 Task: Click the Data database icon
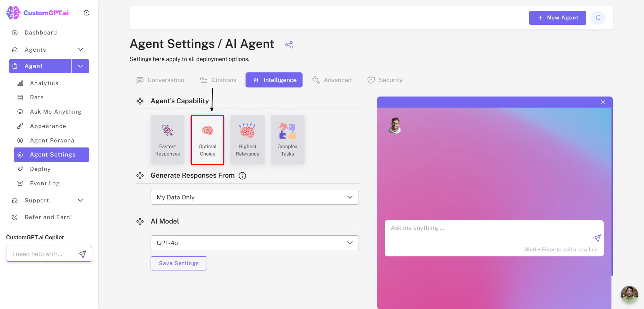pyautogui.click(x=20, y=98)
